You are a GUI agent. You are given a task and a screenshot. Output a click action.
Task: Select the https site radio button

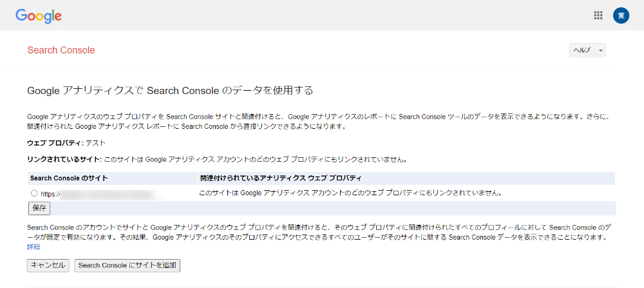coord(33,193)
